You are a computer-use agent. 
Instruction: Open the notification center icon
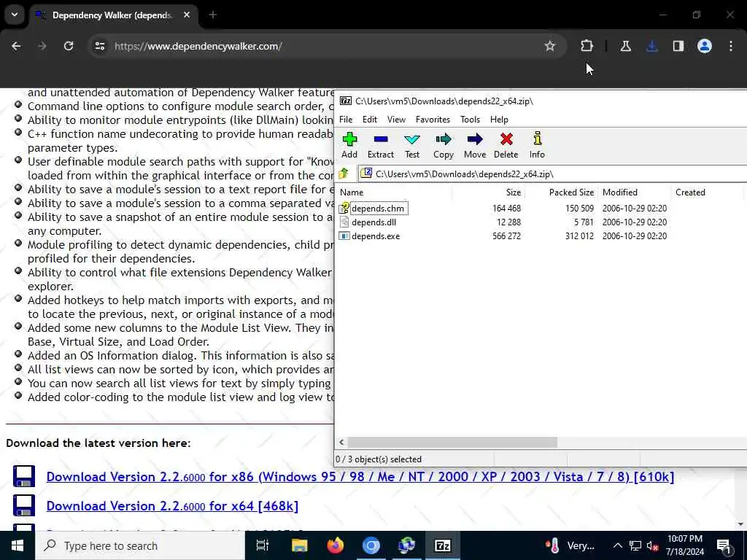coord(724,545)
